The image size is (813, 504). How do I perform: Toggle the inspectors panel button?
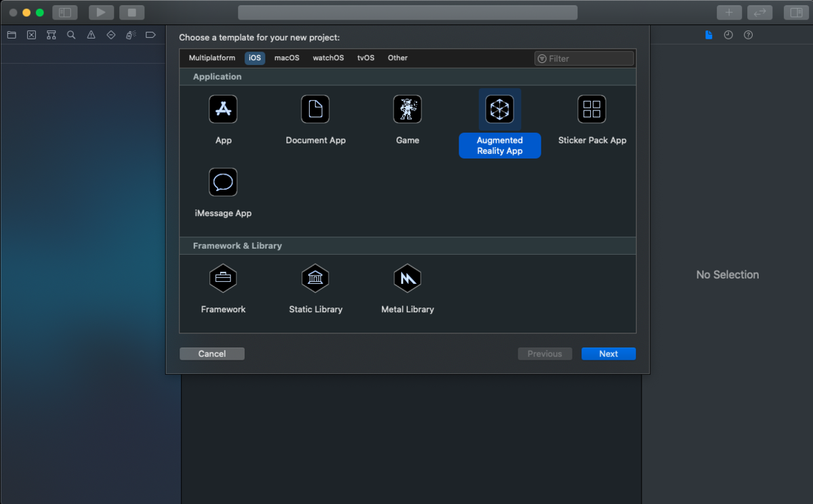[x=795, y=12]
